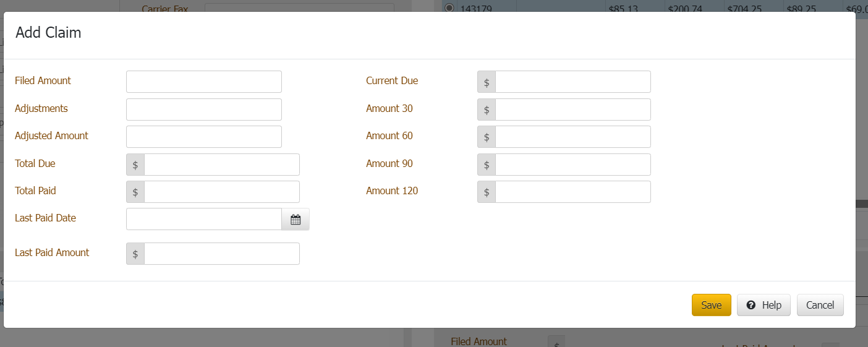Select the Total Paid input field

click(221, 192)
